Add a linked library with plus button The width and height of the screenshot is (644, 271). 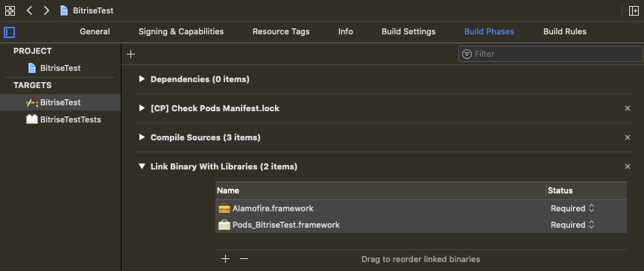click(x=226, y=258)
